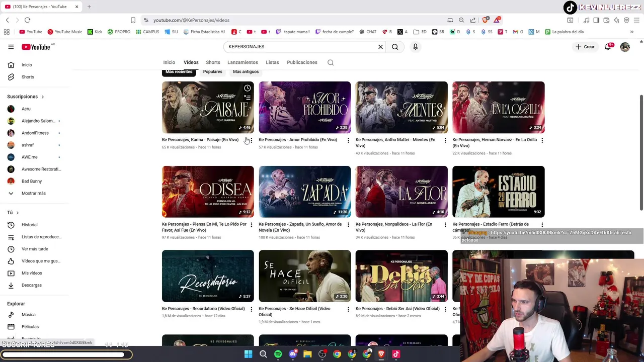Screen dimensions: 644x362
Task: Open the Crear button
Action: [585, 47]
